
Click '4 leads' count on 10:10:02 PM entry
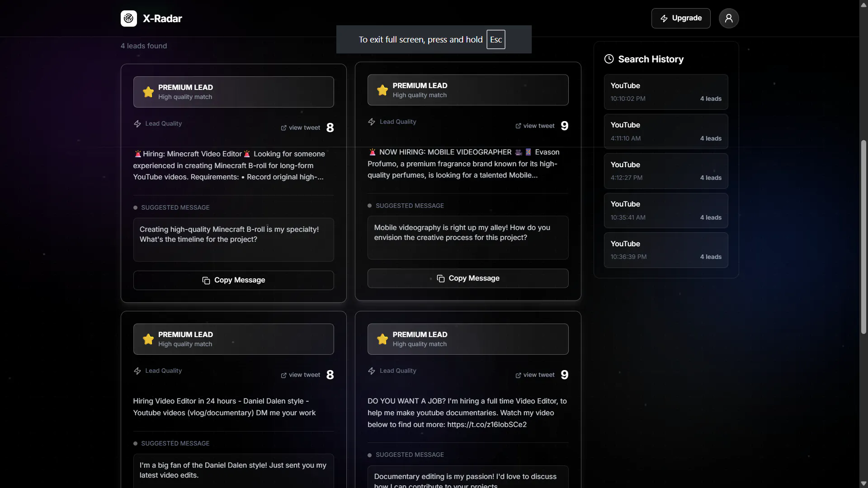(711, 99)
